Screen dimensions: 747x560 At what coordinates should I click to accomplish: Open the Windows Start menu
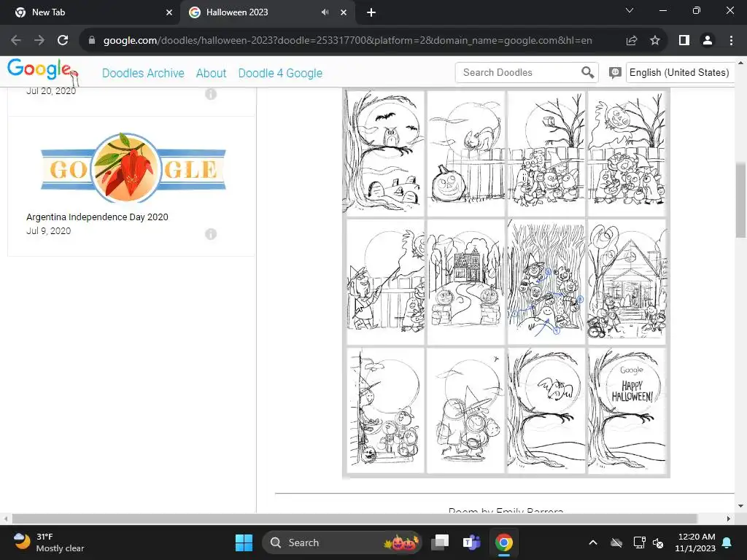(244, 542)
